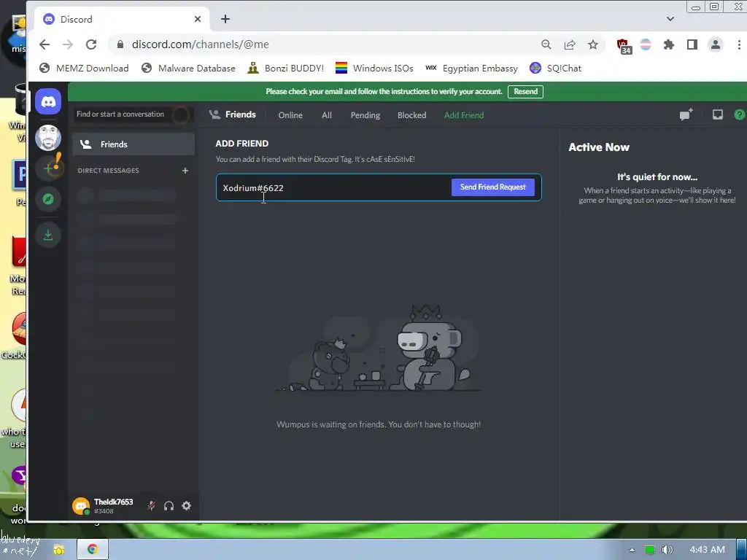Open Chrome zoom magnifier icon in address bar

pos(546,44)
